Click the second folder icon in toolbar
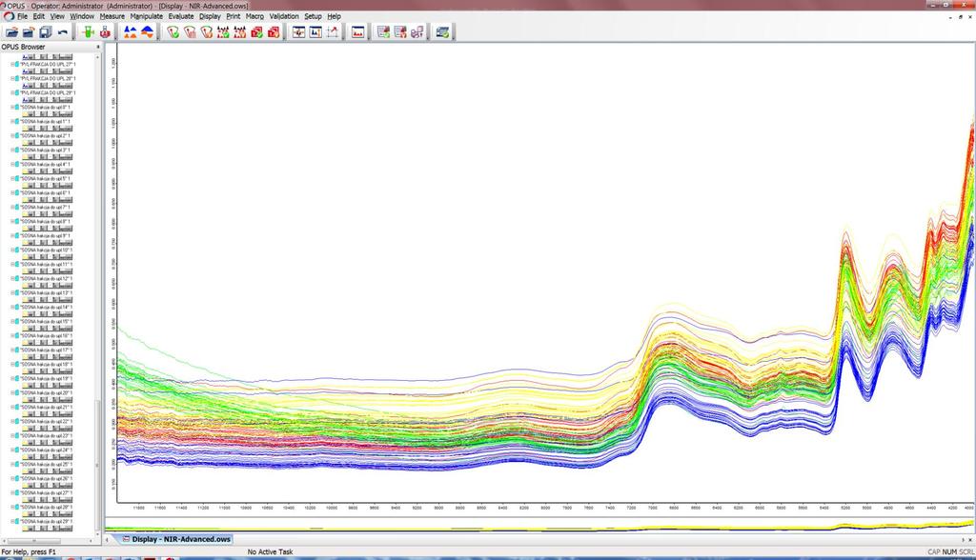This screenshot has width=976, height=560. 28,31
